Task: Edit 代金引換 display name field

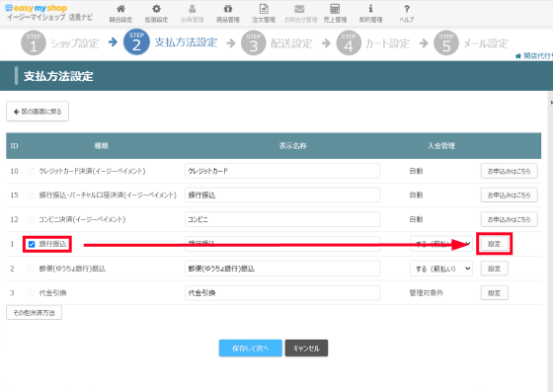Action: pyautogui.click(x=282, y=293)
